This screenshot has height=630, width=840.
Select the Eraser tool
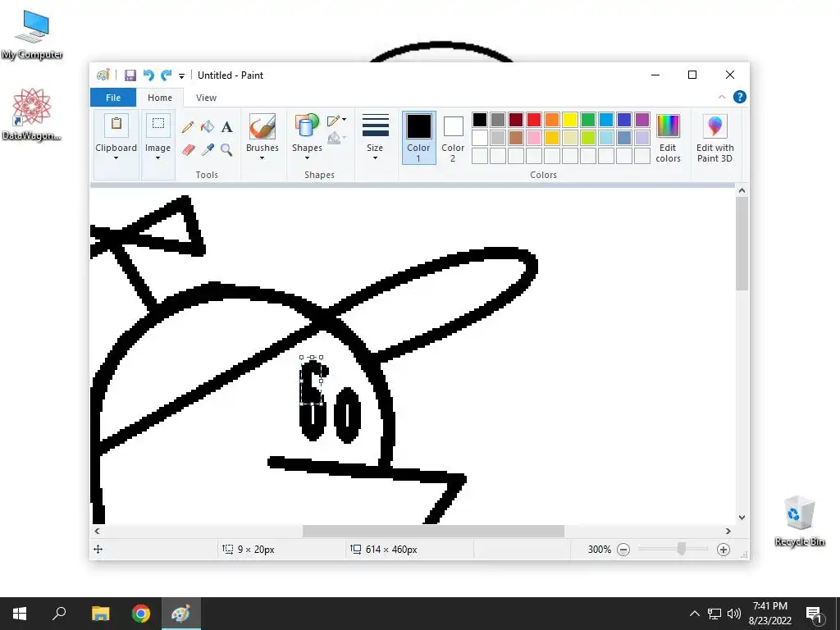pos(189,149)
